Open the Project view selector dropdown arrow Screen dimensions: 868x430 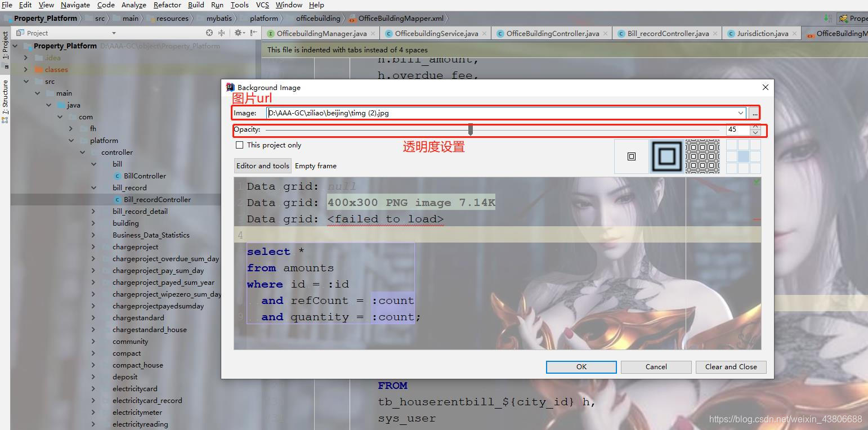point(114,33)
